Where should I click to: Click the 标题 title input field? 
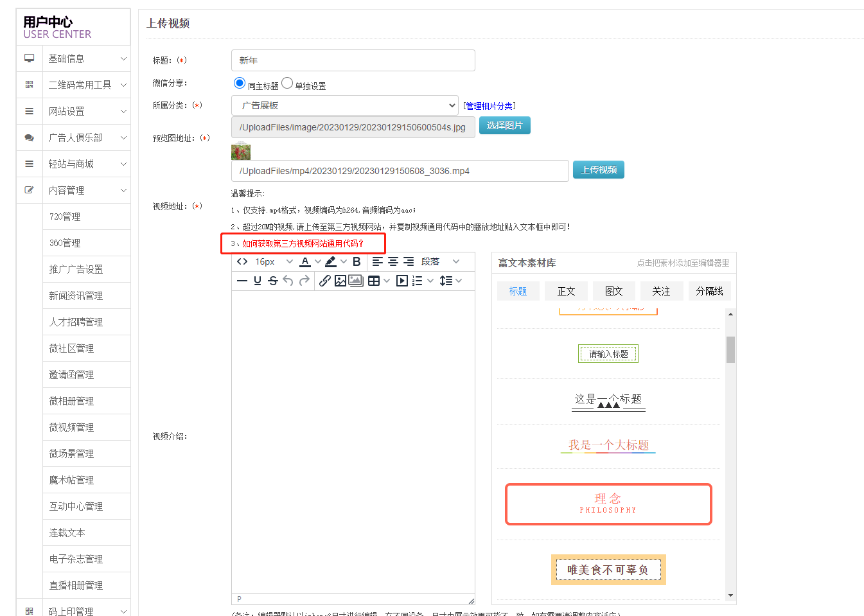[353, 60]
